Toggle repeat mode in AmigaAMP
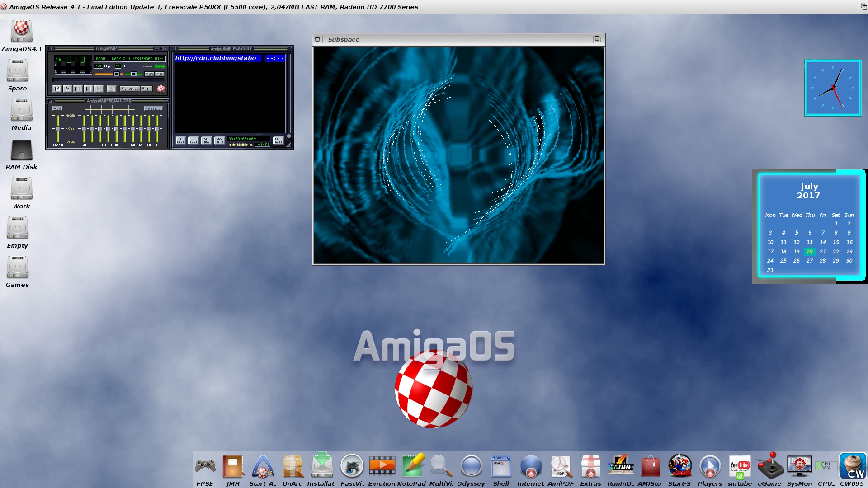Screen dimensions: 868x488 point(146,89)
